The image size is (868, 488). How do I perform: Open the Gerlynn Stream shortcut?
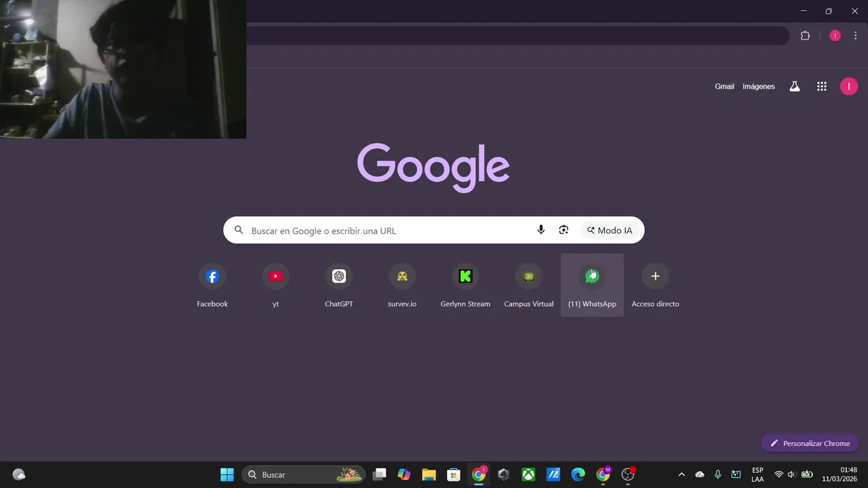point(465,285)
